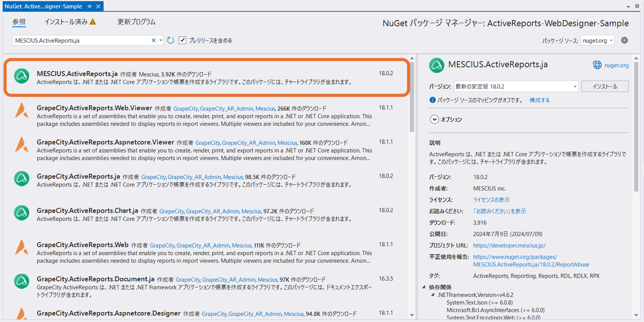The image size is (644, 322).
Task: Select GrapeCity.ActiveReports.Aspnetcore.Designer package title
Action: pos(109,313)
